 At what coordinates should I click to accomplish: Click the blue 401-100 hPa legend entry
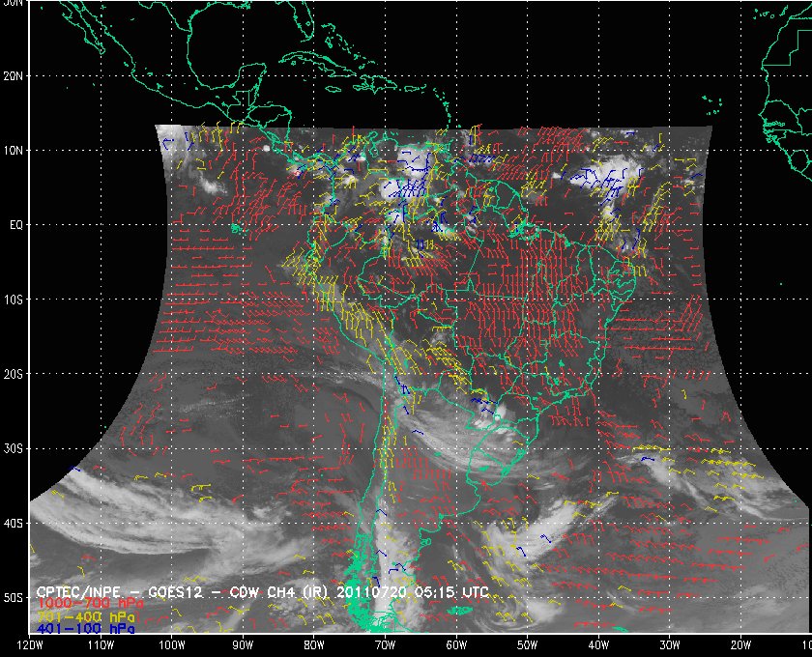pyautogui.click(x=85, y=629)
